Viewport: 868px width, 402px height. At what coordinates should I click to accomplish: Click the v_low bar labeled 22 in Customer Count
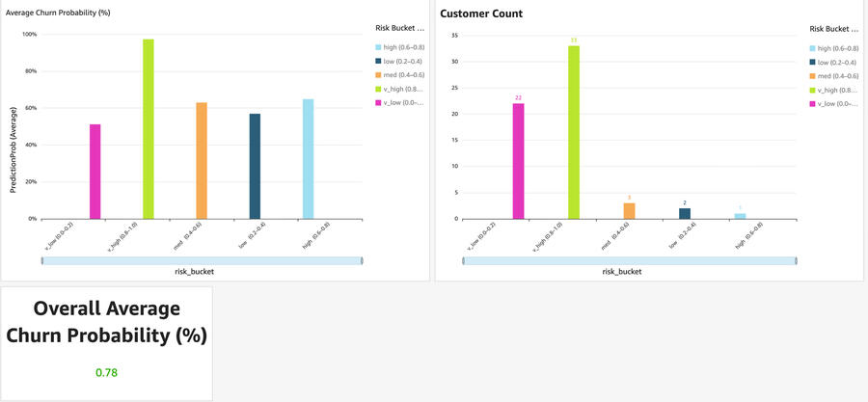519,161
